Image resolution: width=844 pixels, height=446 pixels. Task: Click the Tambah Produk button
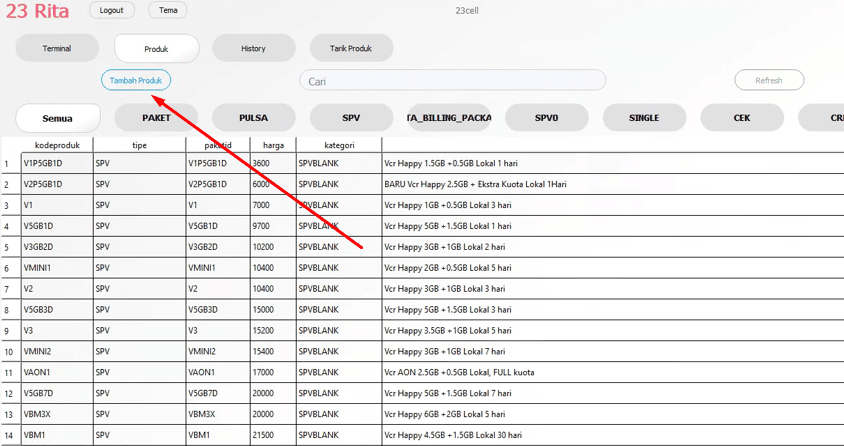coord(136,80)
